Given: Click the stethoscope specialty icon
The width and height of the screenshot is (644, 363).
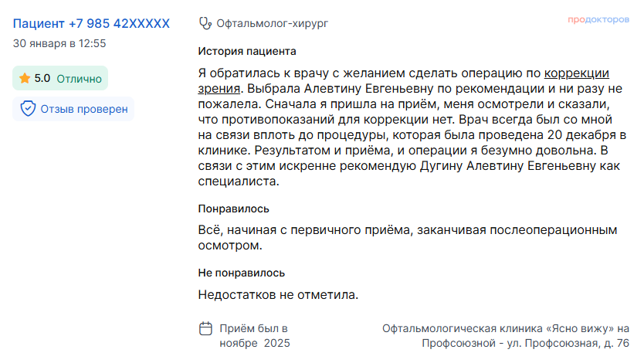Looking at the screenshot, I should [205, 24].
